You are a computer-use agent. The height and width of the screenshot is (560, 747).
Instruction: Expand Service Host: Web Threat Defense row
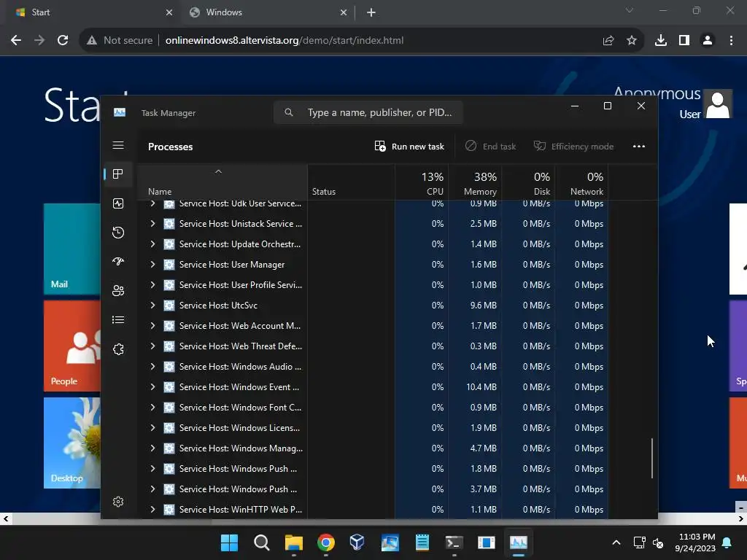click(x=152, y=346)
